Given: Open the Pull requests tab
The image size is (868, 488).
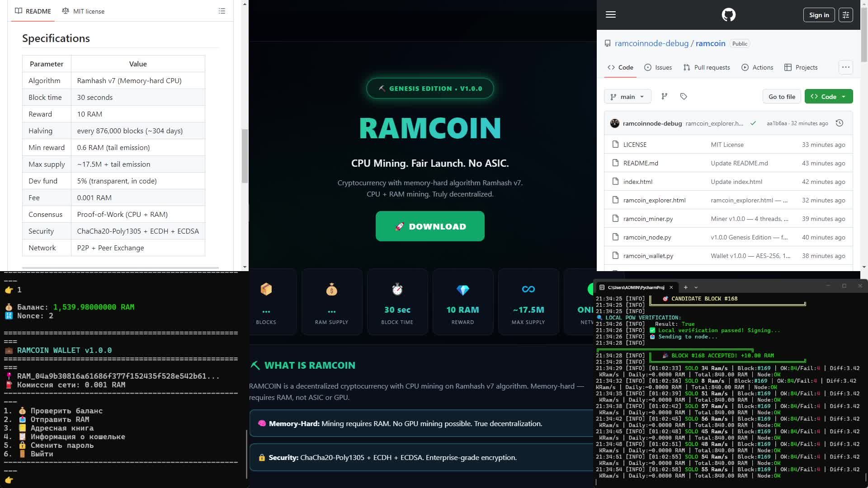Looking at the screenshot, I should point(707,67).
